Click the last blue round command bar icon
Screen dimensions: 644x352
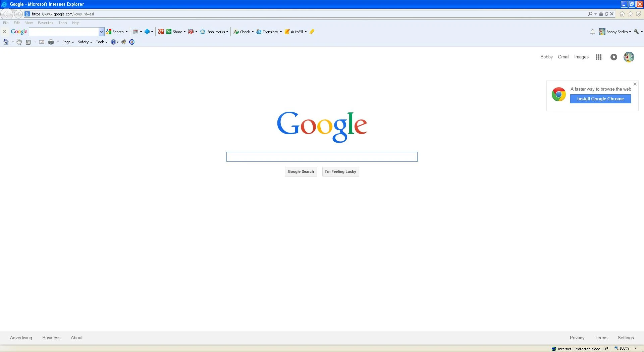tap(132, 42)
